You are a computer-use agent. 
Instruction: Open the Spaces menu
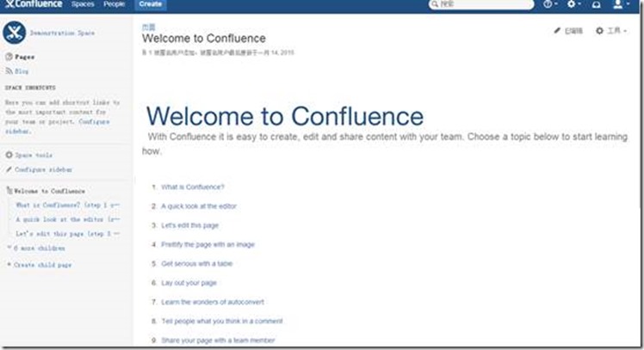83,4
